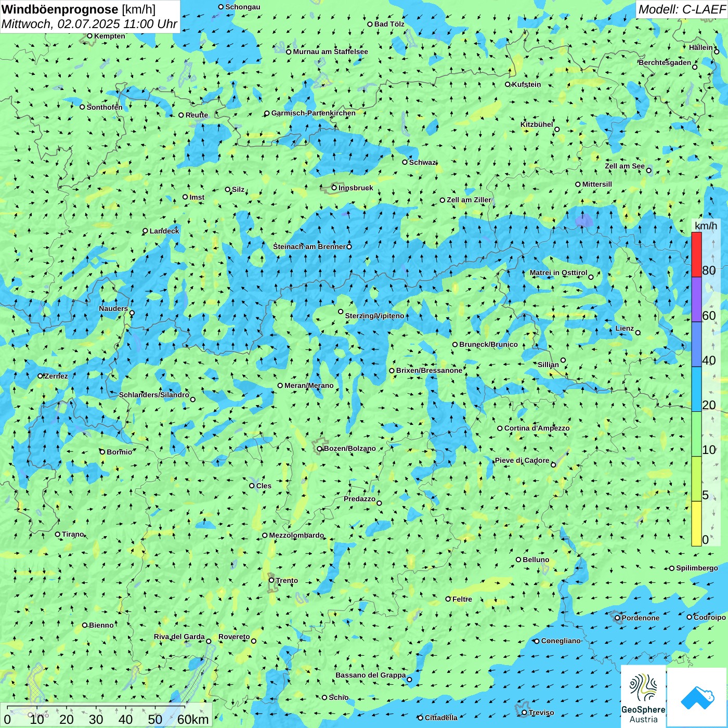Image resolution: width=728 pixels, height=728 pixels.
Task: Click the 'Garmisch-Partenkirchen' label
Action: 314,113
